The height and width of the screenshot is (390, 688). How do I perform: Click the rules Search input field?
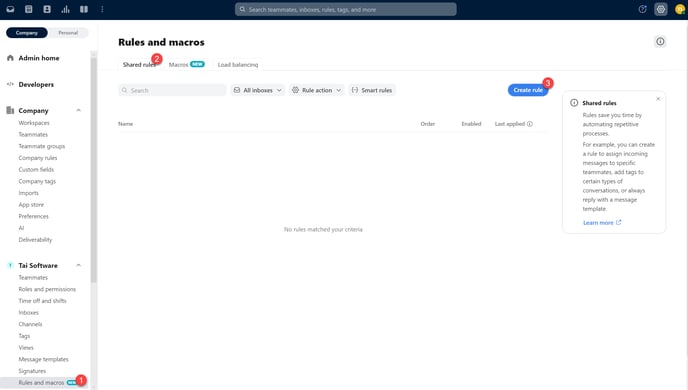172,90
